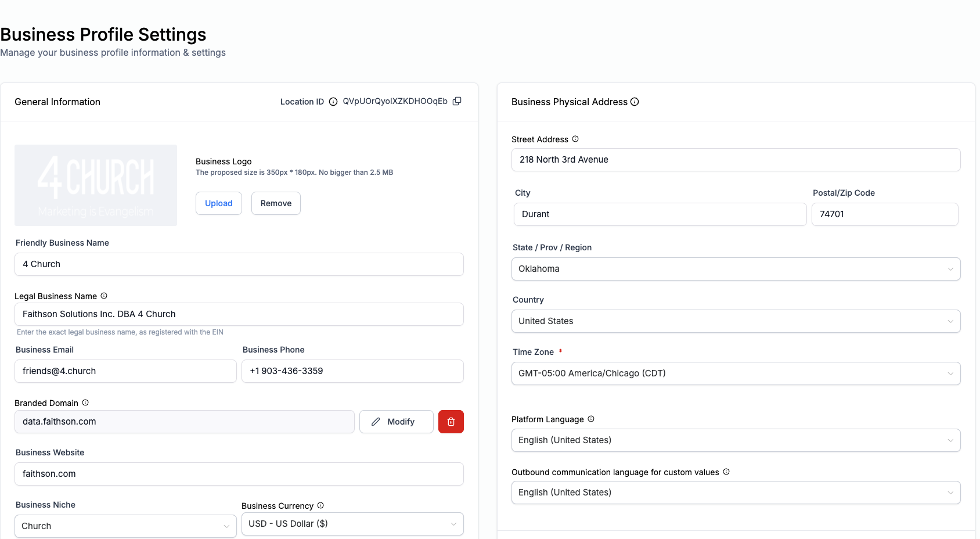Viewport: 980px width, 539px height.
Task: Open the Business Currency dropdown
Action: pyautogui.click(x=352, y=524)
